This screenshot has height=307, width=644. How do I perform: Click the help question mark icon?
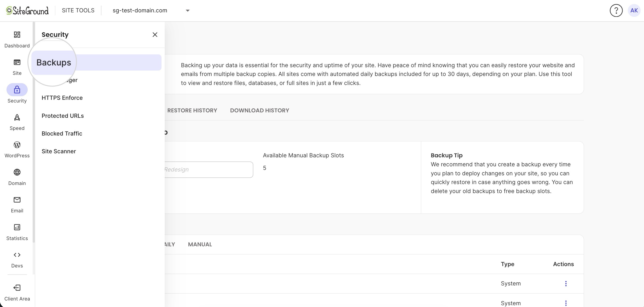[x=616, y=11]
